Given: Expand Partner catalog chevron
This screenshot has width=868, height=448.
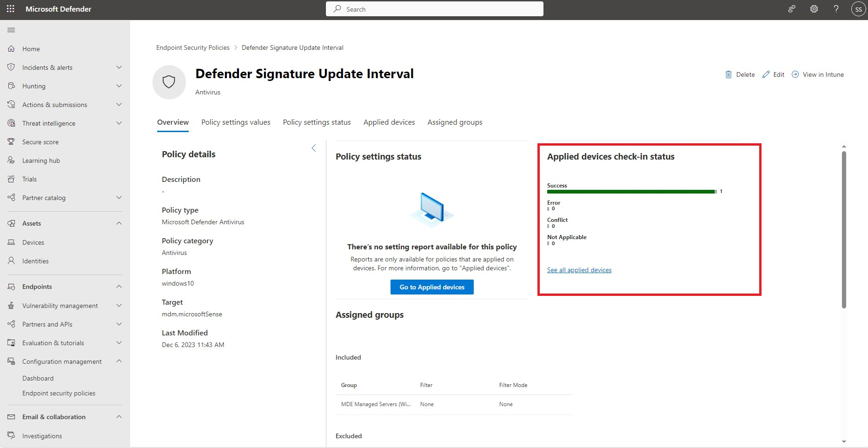Looking at the screenshot, I should click(x=119, y=198).
